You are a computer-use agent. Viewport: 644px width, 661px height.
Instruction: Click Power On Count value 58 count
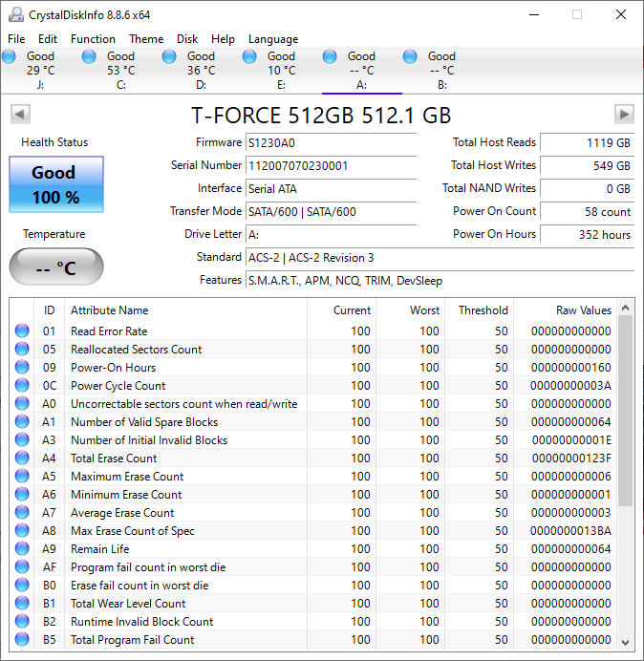(587, 212)
